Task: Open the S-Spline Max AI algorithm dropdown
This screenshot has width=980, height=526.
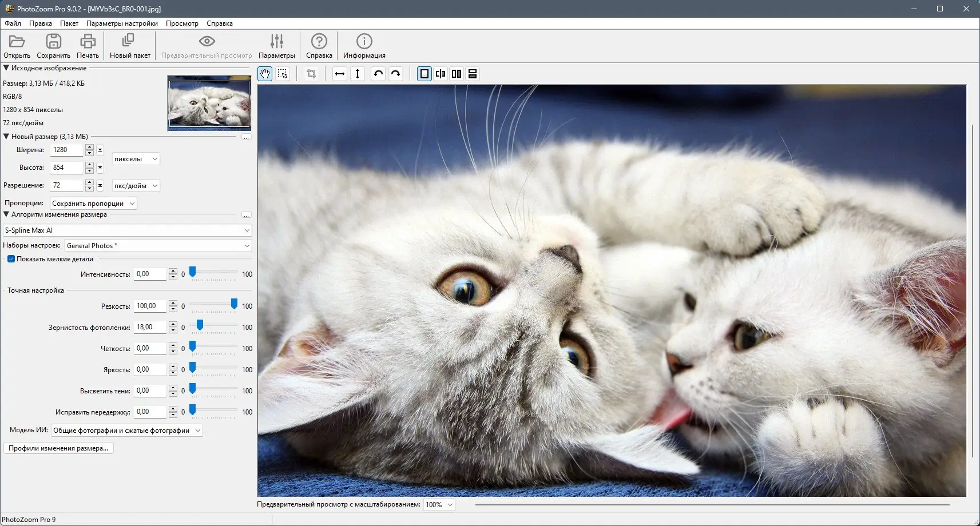Action: [x=127, y=230]
